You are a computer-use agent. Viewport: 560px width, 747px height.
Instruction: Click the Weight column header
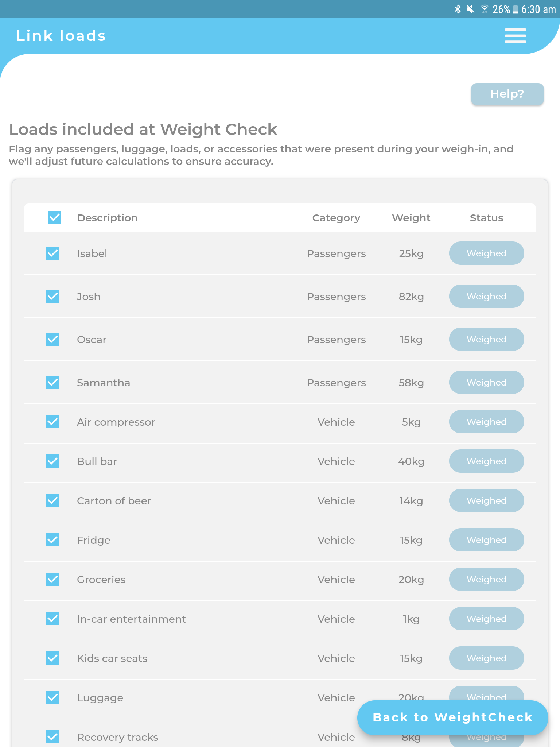pyautogui.click(x=411, y=217)
